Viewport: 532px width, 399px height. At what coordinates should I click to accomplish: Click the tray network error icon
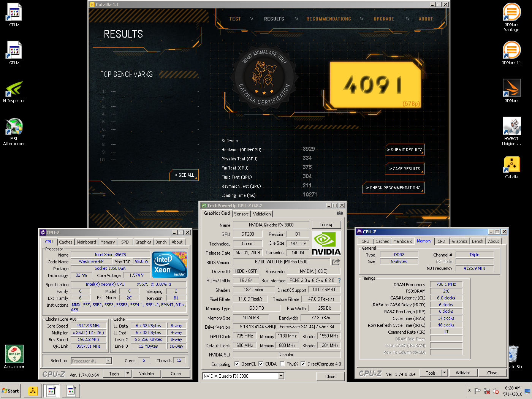(487, 391)
